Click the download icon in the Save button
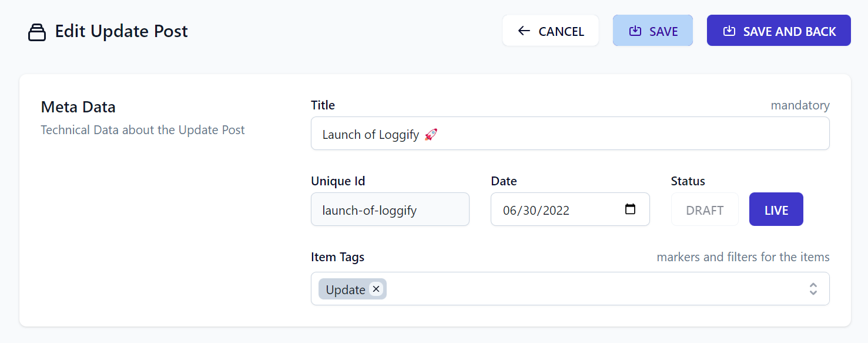 point(635,31)
